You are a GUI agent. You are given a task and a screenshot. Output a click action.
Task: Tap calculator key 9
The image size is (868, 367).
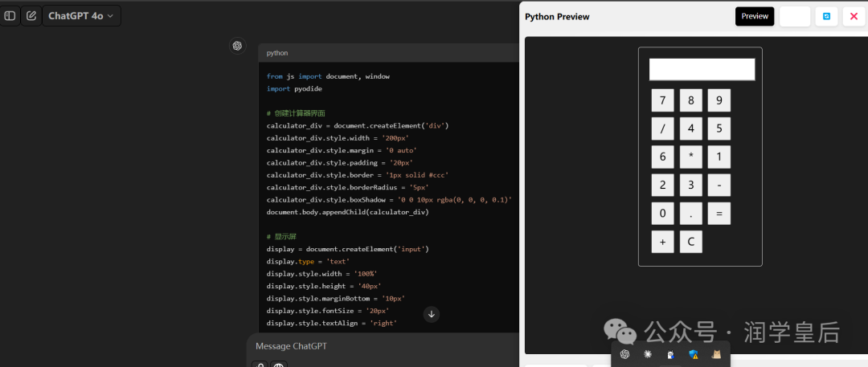(719, 100)
